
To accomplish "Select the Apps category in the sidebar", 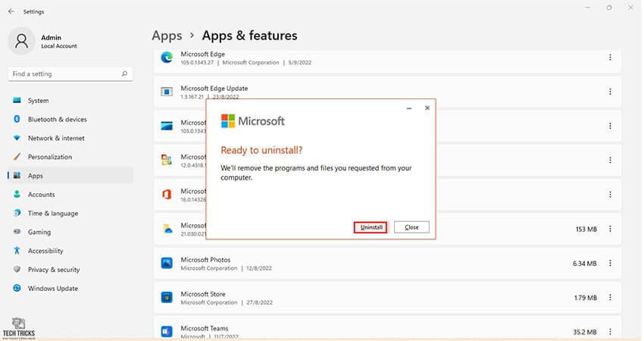I will tap(70, 176).
